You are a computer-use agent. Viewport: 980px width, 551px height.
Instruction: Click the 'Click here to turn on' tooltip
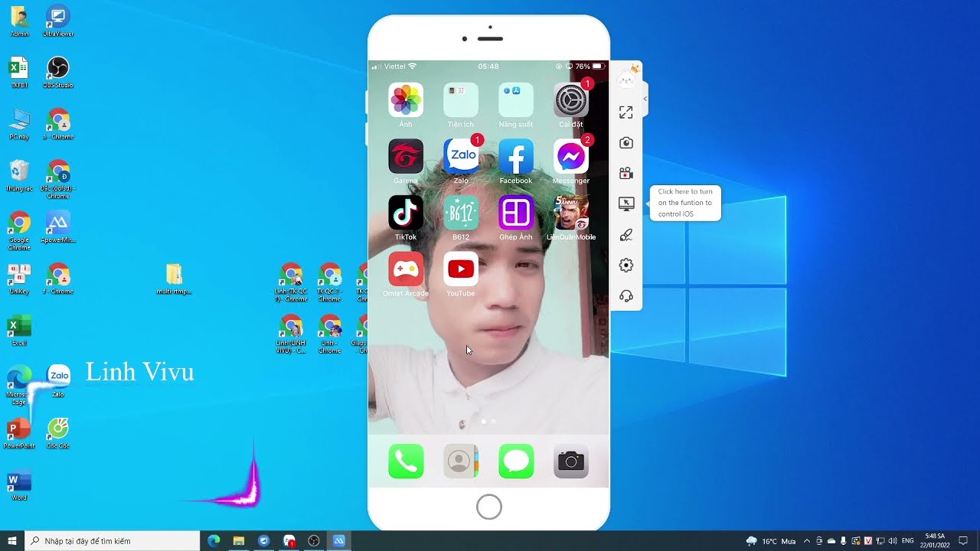[x=685, y=203]
